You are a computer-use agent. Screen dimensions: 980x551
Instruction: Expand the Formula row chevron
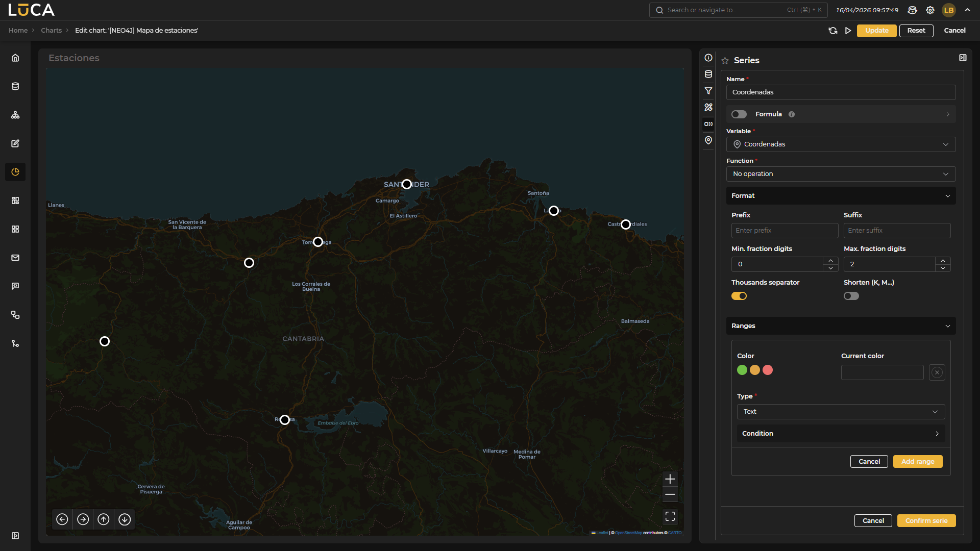[948, 114]
